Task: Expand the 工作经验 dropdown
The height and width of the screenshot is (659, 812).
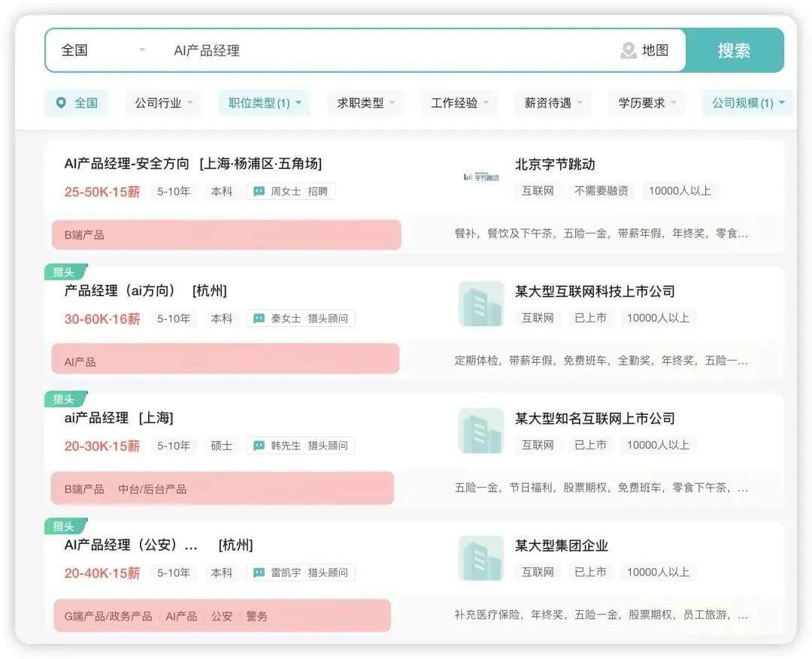Action: (x=459, y=103)
